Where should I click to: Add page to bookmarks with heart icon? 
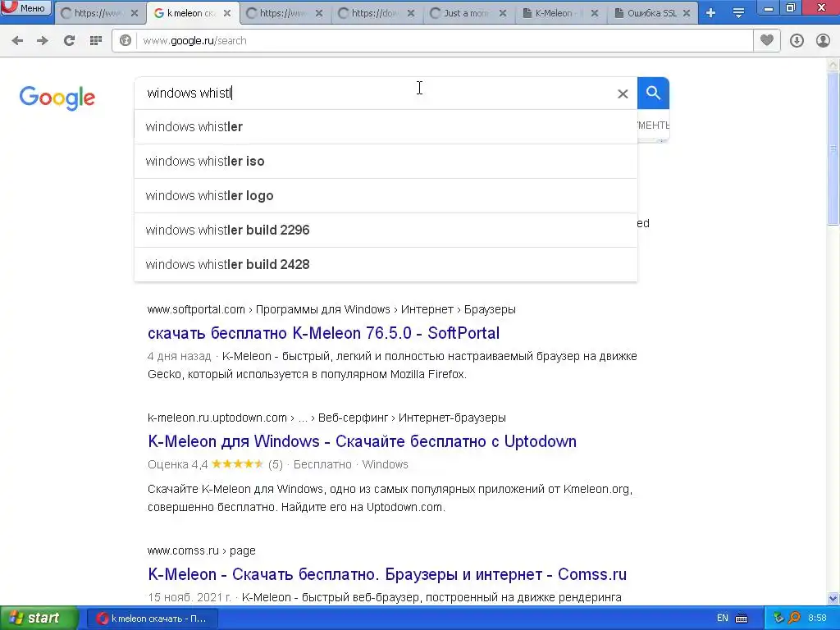click(x=767, y=41)
